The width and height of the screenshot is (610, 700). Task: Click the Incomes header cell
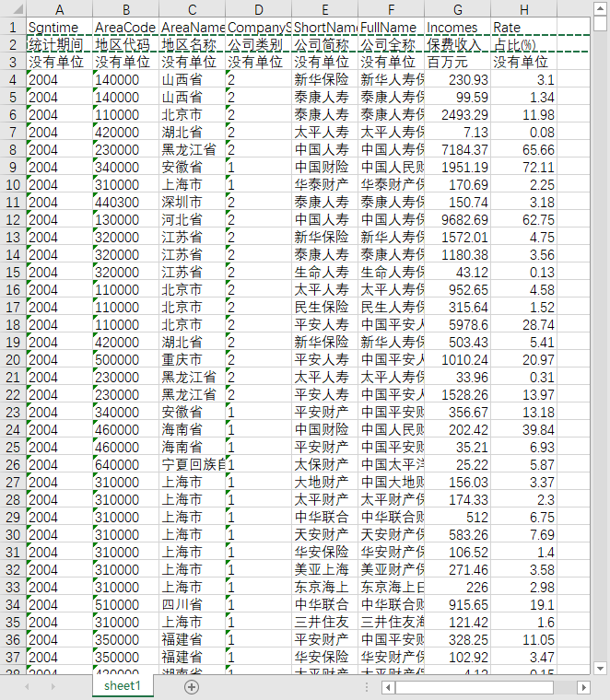pos(457,28)
